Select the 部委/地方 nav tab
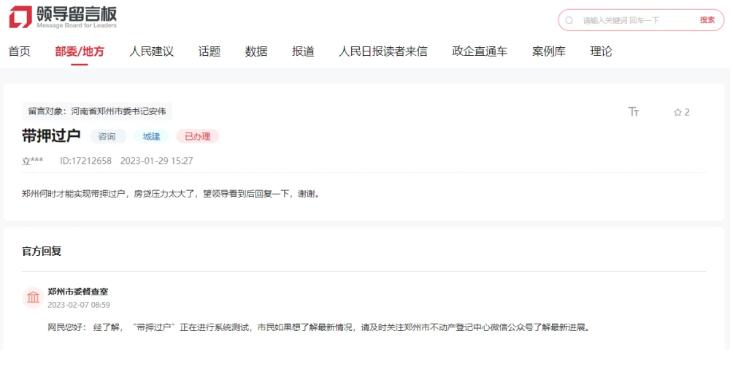This screenshot has height=377, width=733. coord(79,51)
